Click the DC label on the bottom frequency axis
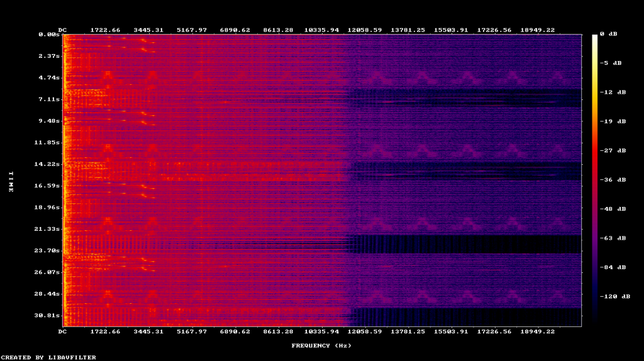 coord(62,331)
